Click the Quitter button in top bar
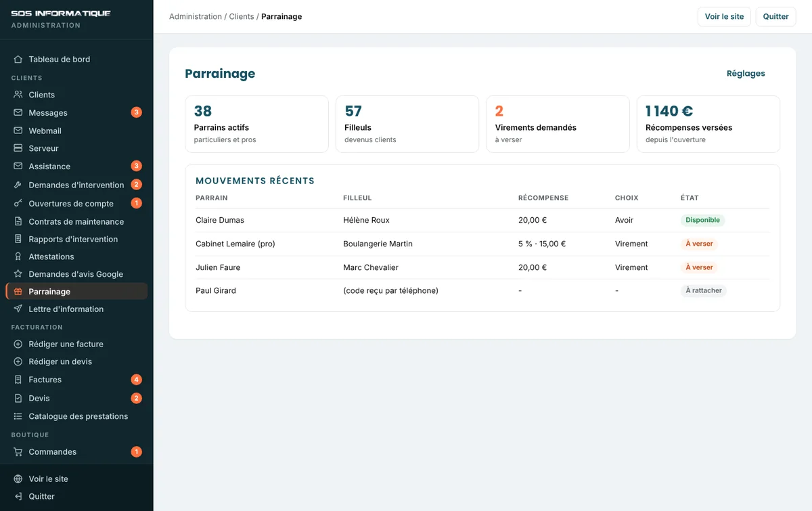The image size is (812, 511). (x=775, y=16)
